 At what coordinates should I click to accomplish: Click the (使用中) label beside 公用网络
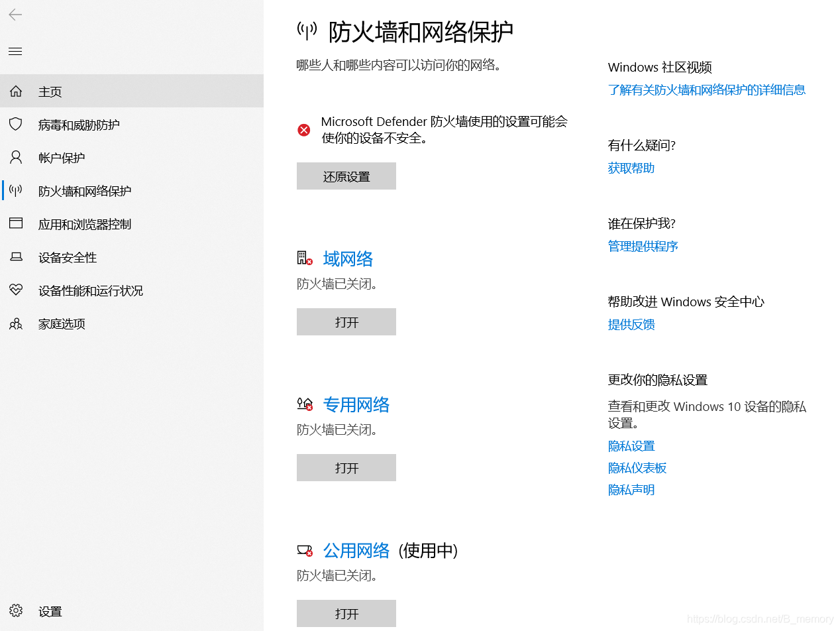coord(428,550)
